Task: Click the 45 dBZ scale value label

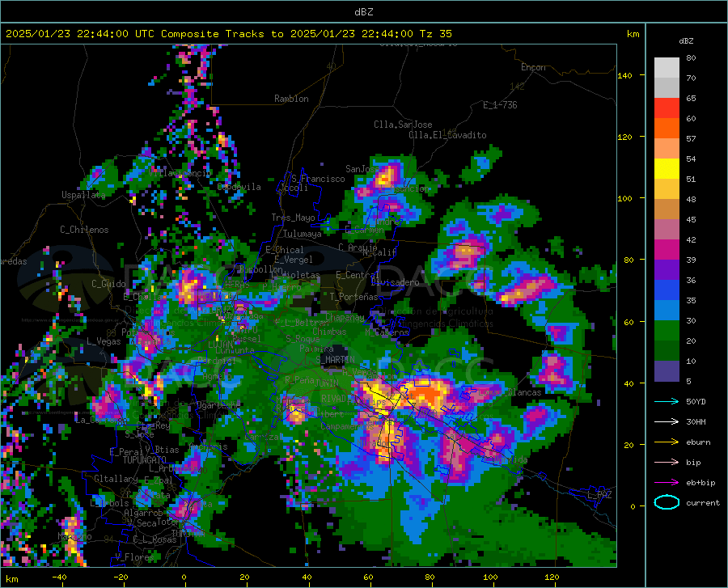Action: tap(691, 219)
